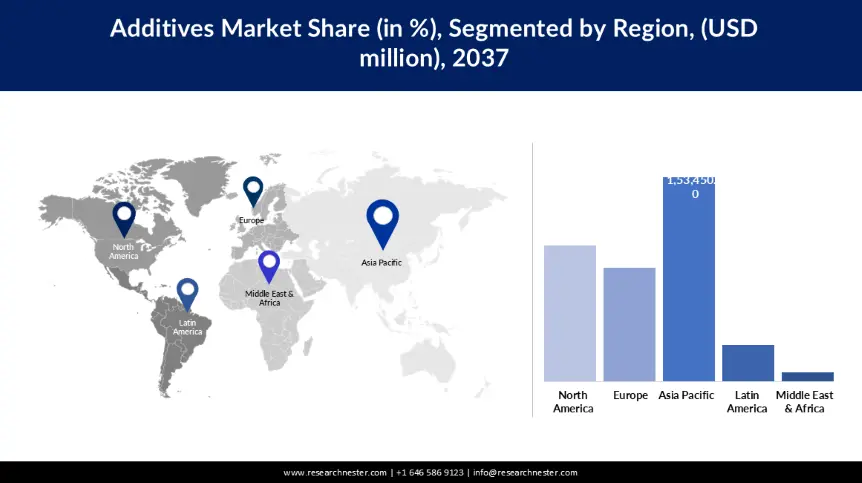Click the Middle East & Africa map pin
Image resolution: width=862 pixels, height=483 pixels.
(269, 267)
